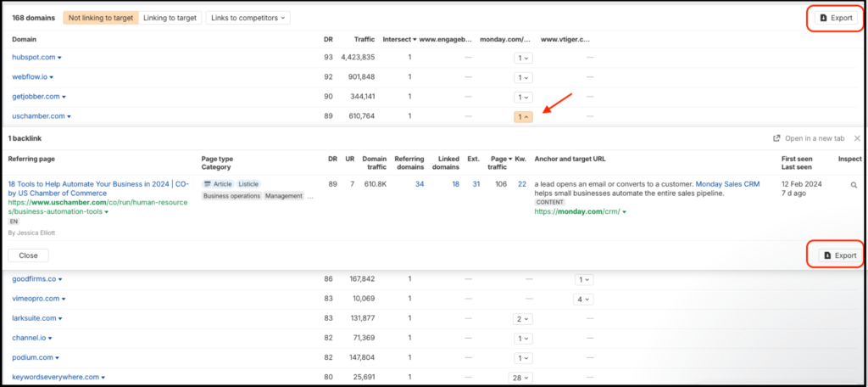868x387 pixels.
Task: Click the www.vtiger.c... column header
Action: (x=565, y=39)
